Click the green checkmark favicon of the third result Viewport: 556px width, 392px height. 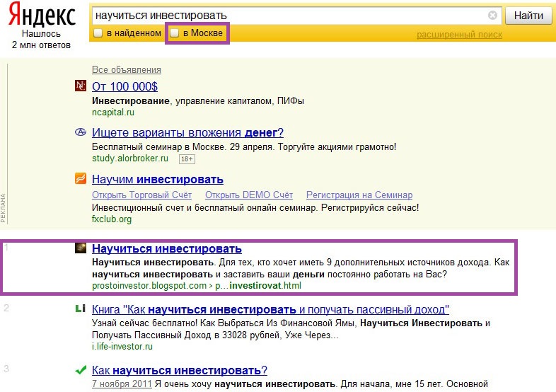pyautogui.click(x=81, y=370)
